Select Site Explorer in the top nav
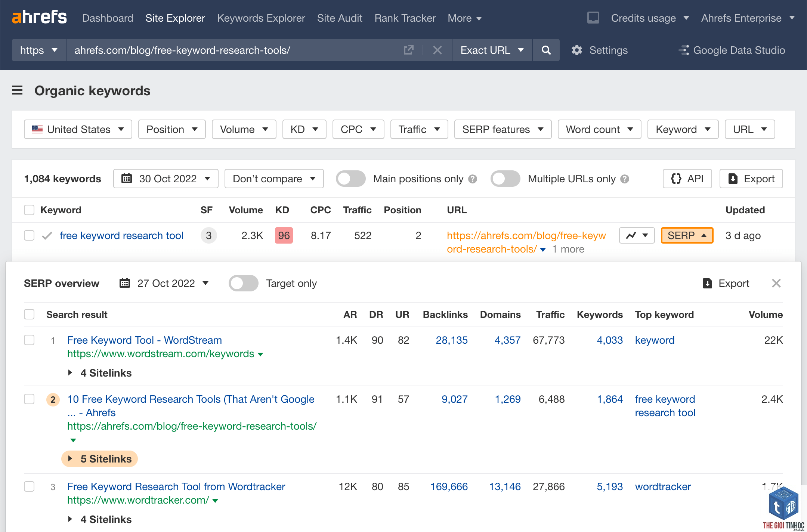Viewport: 807px width, 532px height. click(x=175, y=18)
